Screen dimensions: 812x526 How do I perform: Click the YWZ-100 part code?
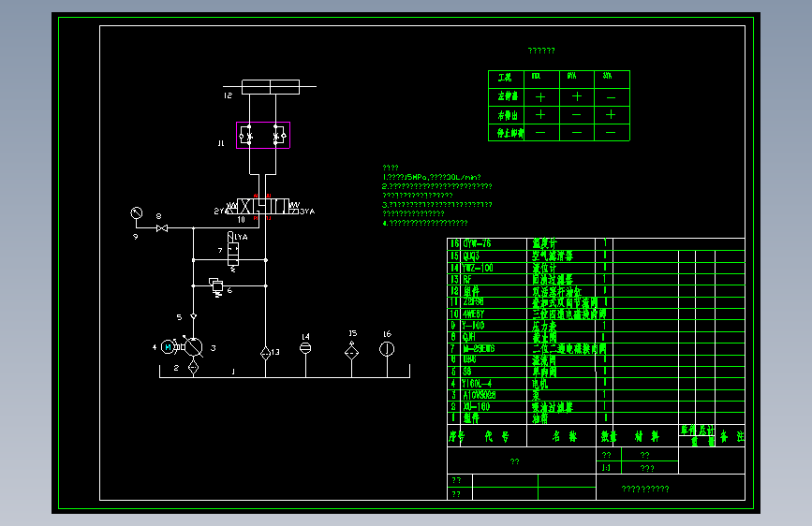pyautogui.click(x=478, y=268)
